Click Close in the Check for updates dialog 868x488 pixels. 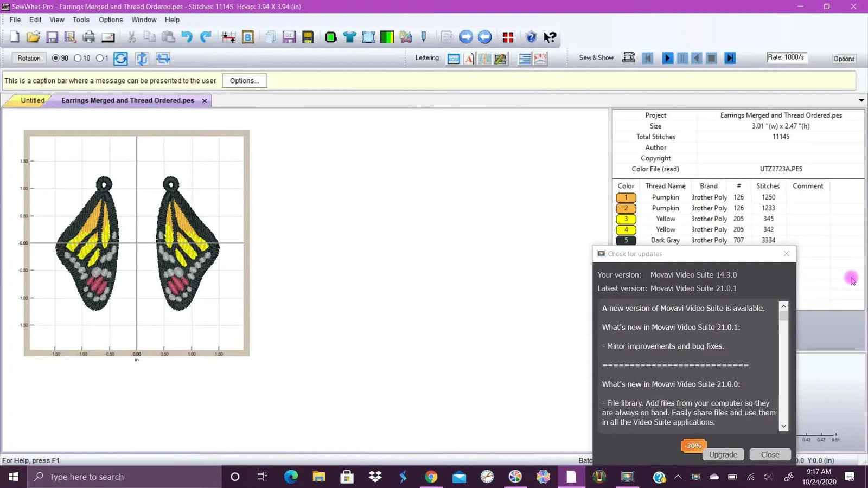(x=770, y=454)
